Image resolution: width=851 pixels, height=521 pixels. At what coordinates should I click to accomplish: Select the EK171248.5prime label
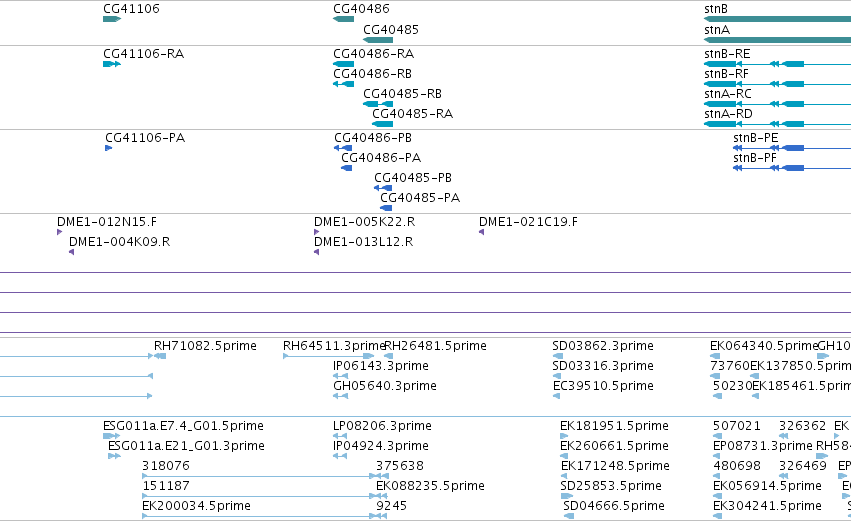615,466
